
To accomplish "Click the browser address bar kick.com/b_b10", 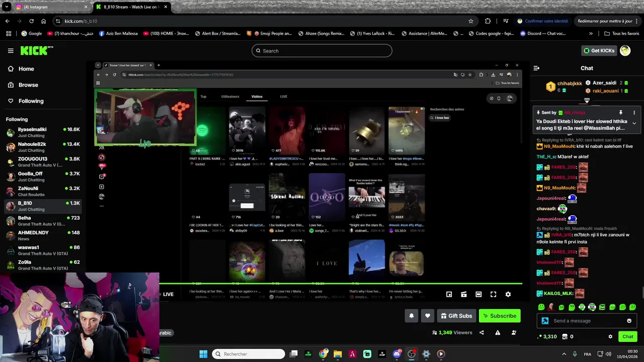I will tap(262, 21).
